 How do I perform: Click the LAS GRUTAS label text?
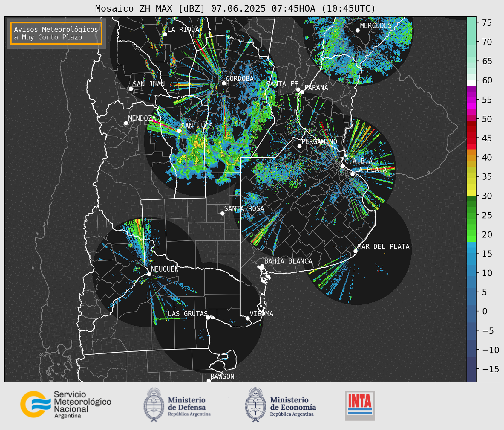[188, 314]
